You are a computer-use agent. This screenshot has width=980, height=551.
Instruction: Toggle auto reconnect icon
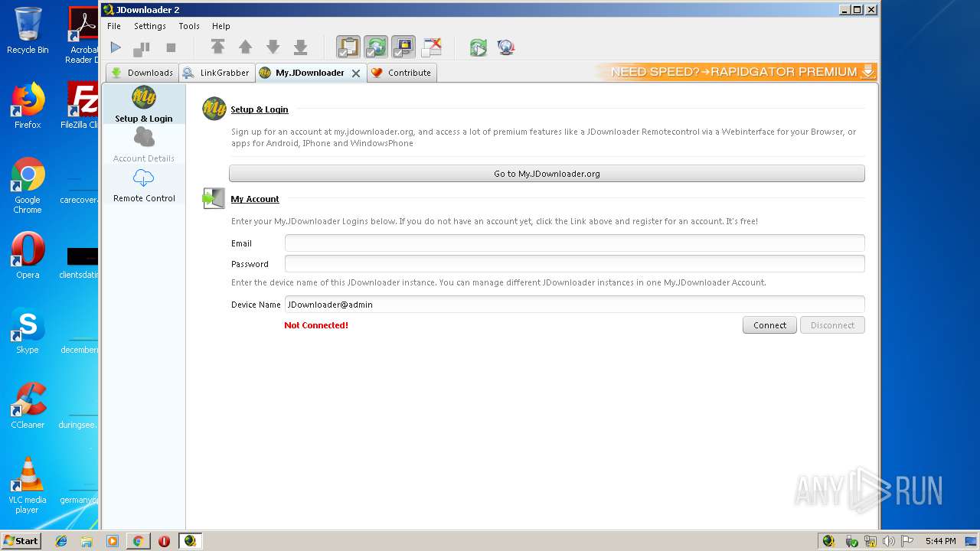point(376,47)
